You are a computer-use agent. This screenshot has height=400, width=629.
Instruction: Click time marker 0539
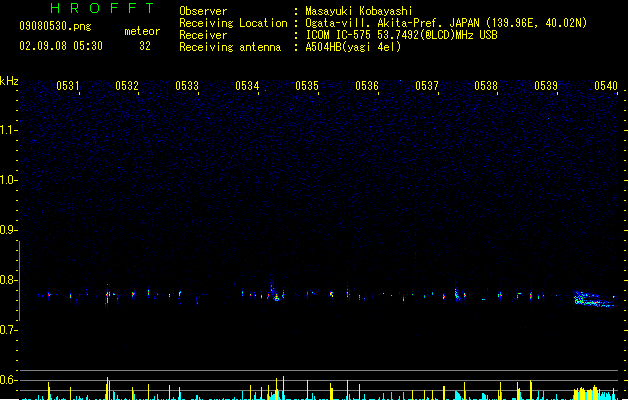pos(546,86)
